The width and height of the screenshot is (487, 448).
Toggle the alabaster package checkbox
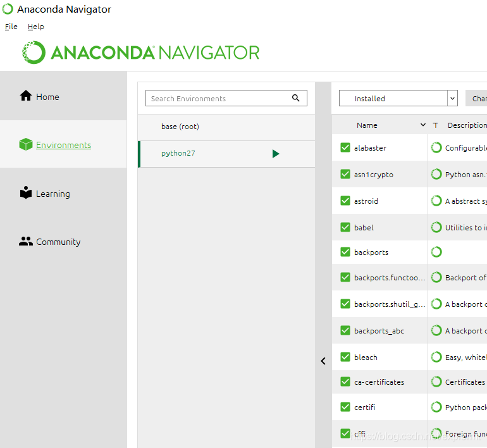(x=345, y=147)
